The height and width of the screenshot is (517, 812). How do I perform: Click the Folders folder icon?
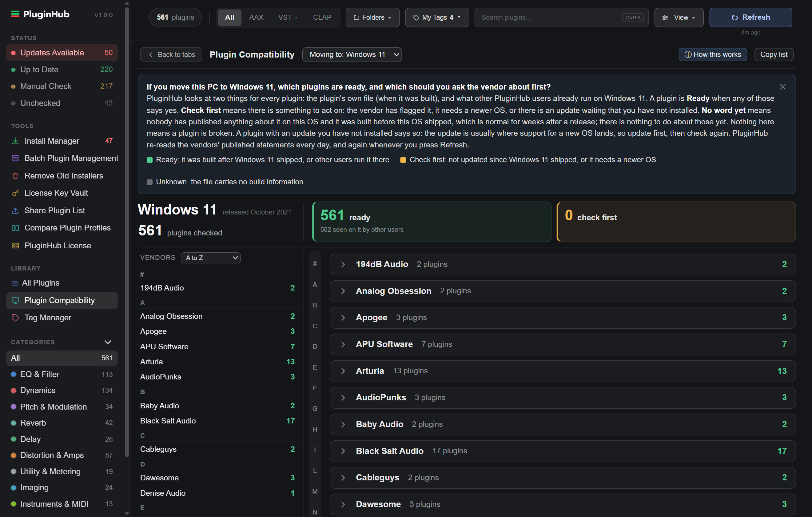coord(356,18)
